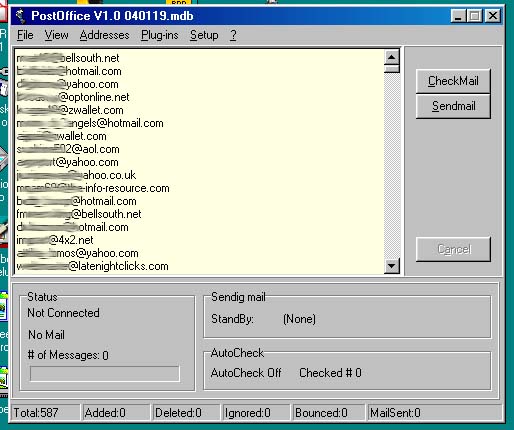Click the PostOffice title bar app icon
514x430 pixels.
coord(21,16)
